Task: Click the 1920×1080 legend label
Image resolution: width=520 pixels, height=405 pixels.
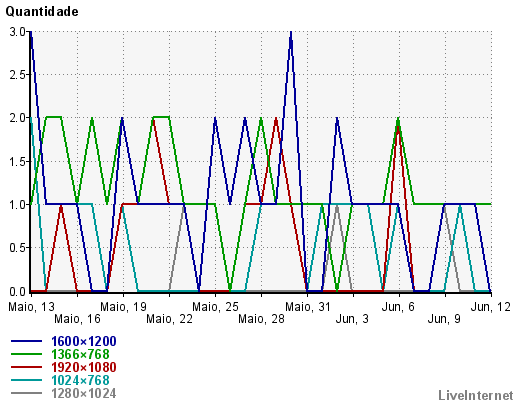Action: pyautogui.click(x=84, y=367)
